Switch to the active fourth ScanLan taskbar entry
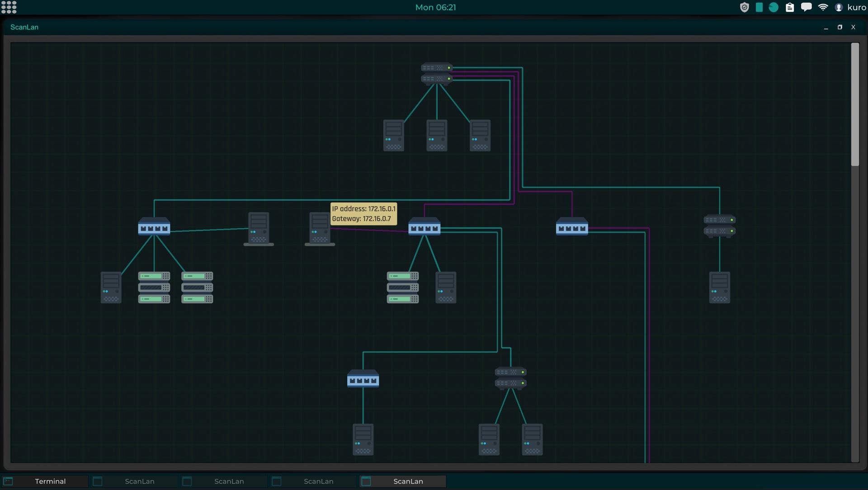This screenshot has width=868, height=490. pyautogui.click(x=403, y=481)
